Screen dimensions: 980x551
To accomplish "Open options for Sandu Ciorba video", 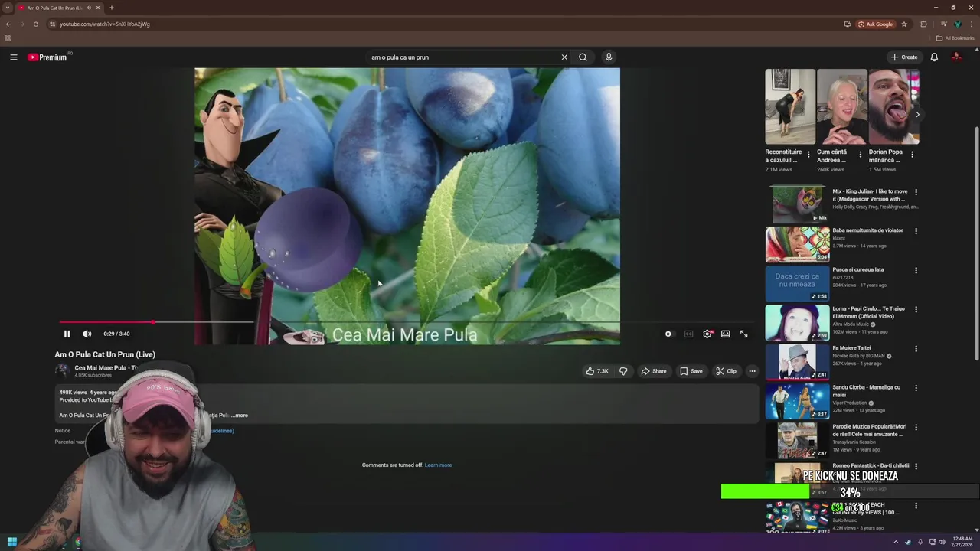I will click(x=916, y=388).
